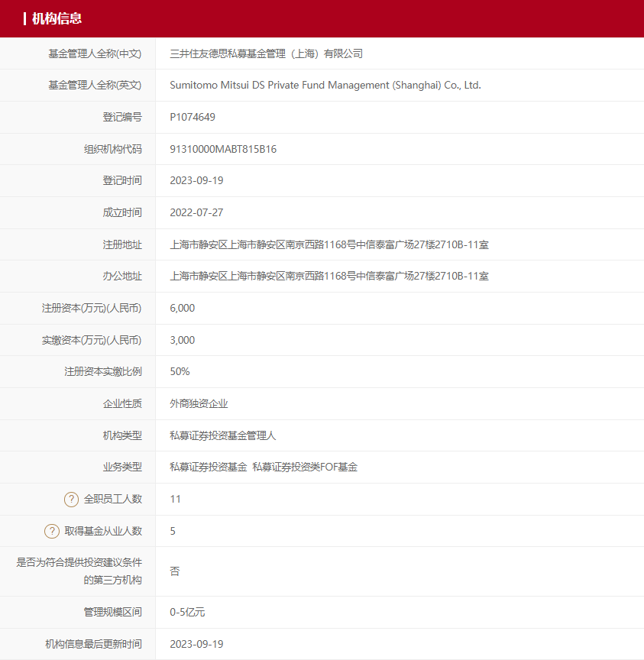Click the label 机构信息最后更新时间

93,644
